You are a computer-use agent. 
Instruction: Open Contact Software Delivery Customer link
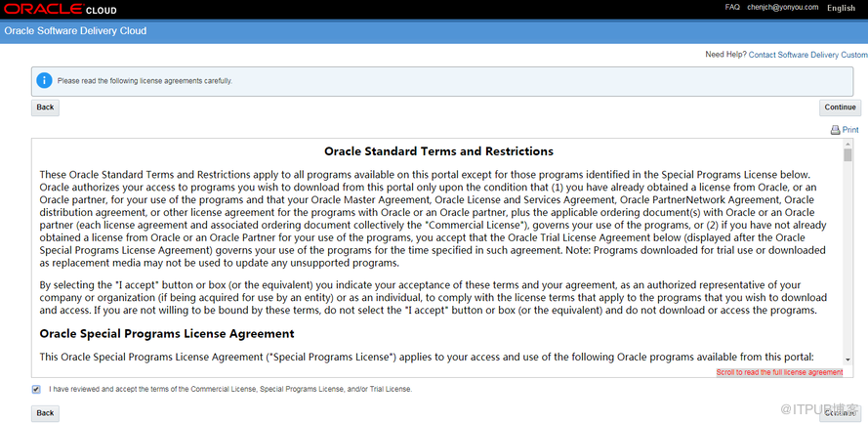[807, 55]
